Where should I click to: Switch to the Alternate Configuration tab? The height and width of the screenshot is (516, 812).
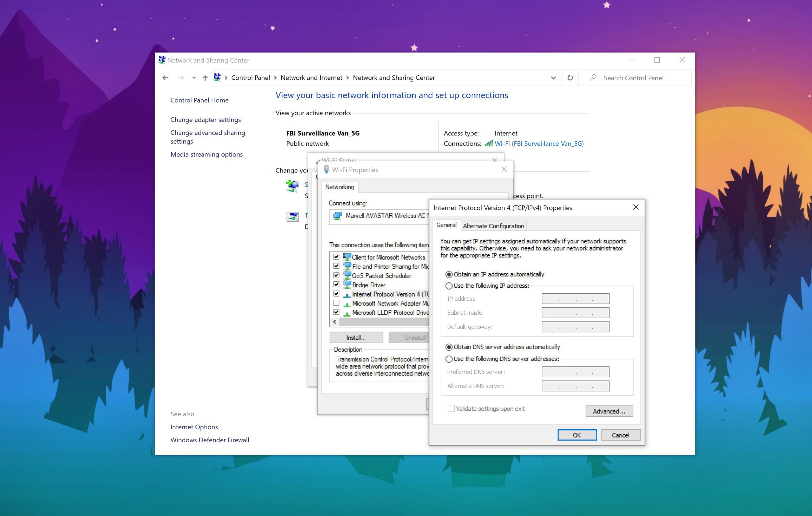click(493, 226)
